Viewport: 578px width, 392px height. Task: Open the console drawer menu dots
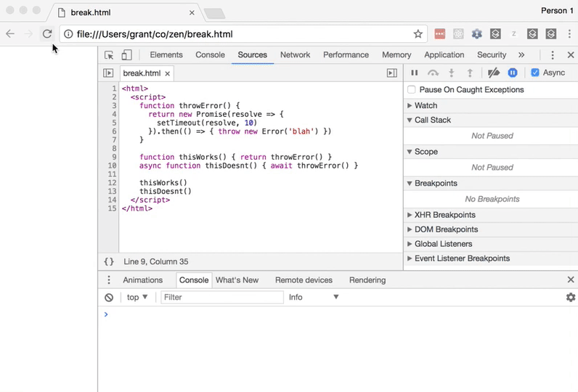[109, 280]
